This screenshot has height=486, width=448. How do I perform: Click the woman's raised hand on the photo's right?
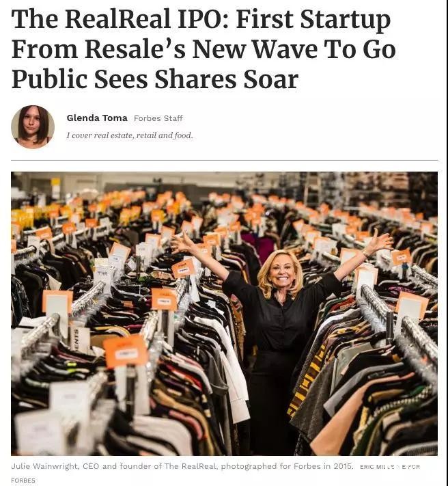click(x=380, y=242)
